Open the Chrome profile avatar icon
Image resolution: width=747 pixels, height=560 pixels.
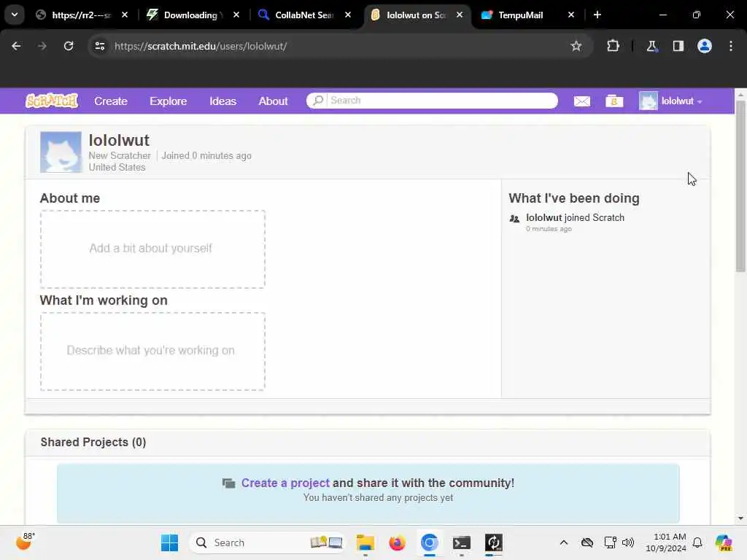[x=704, y=46]
